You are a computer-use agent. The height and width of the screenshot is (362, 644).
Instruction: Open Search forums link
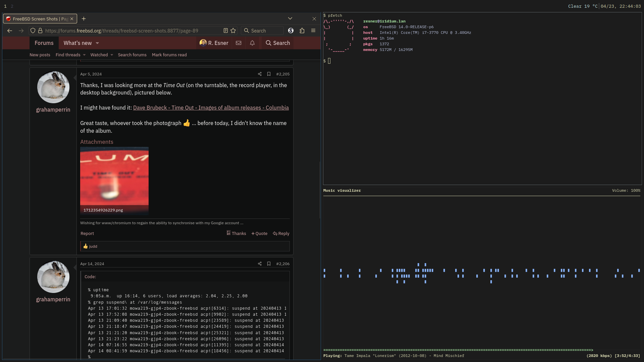pos(132,55)
